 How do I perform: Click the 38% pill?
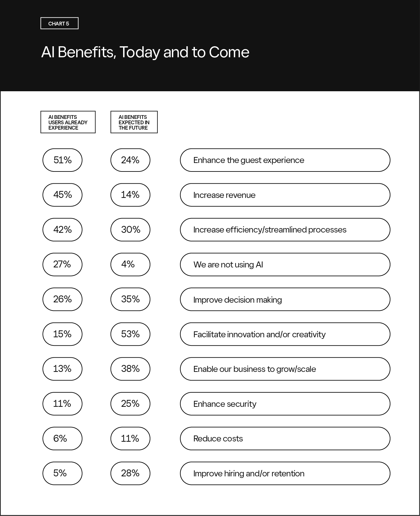pos(130,369)
